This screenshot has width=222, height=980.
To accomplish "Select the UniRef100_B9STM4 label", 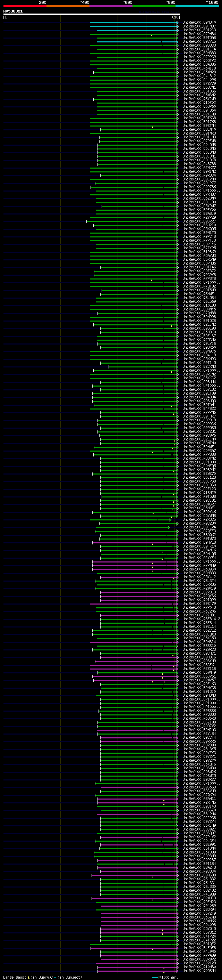I will (199, 125).
